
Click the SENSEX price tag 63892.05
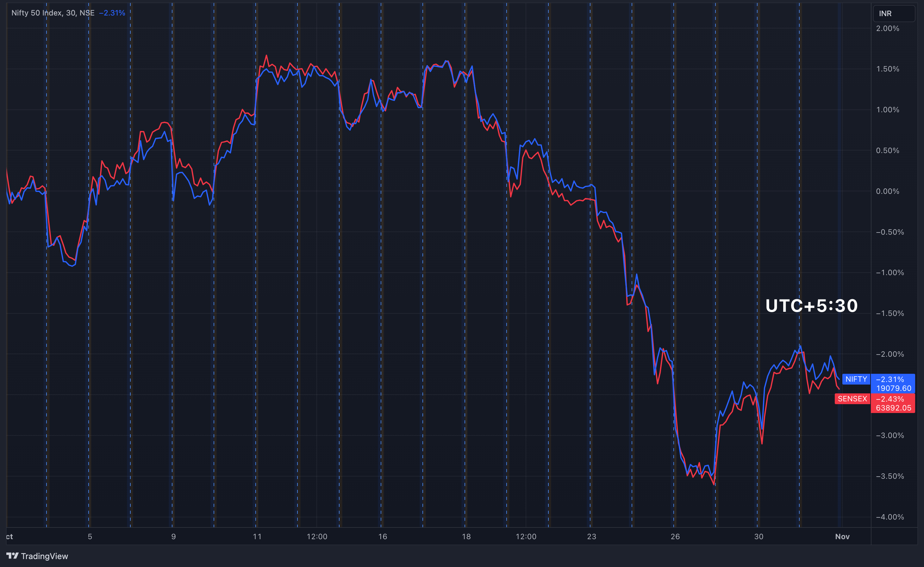[893, 408]
